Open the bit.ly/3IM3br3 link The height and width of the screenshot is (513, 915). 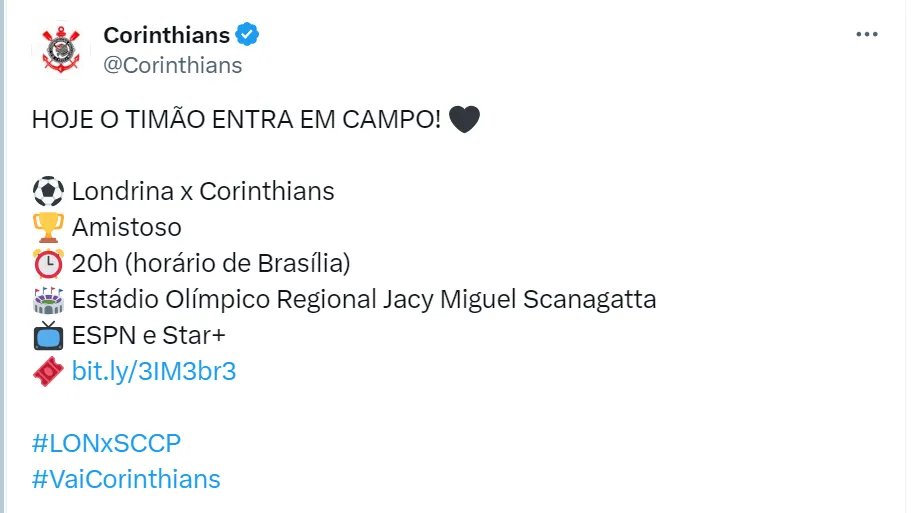tap(154, 373)
